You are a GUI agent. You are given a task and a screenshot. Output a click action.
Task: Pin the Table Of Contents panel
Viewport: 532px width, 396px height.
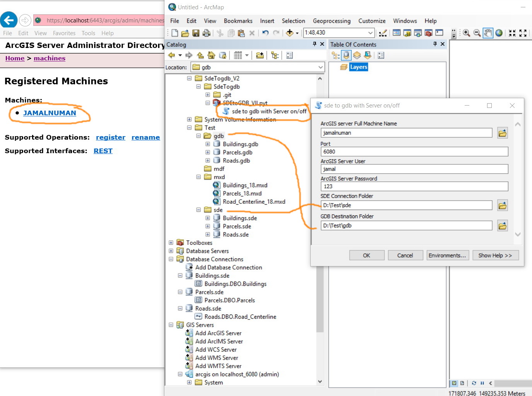tap(435, 44)
